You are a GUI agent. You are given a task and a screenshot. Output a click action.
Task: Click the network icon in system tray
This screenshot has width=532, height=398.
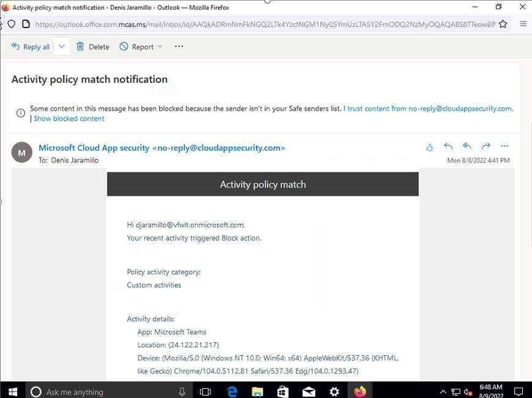pos(456,392)
